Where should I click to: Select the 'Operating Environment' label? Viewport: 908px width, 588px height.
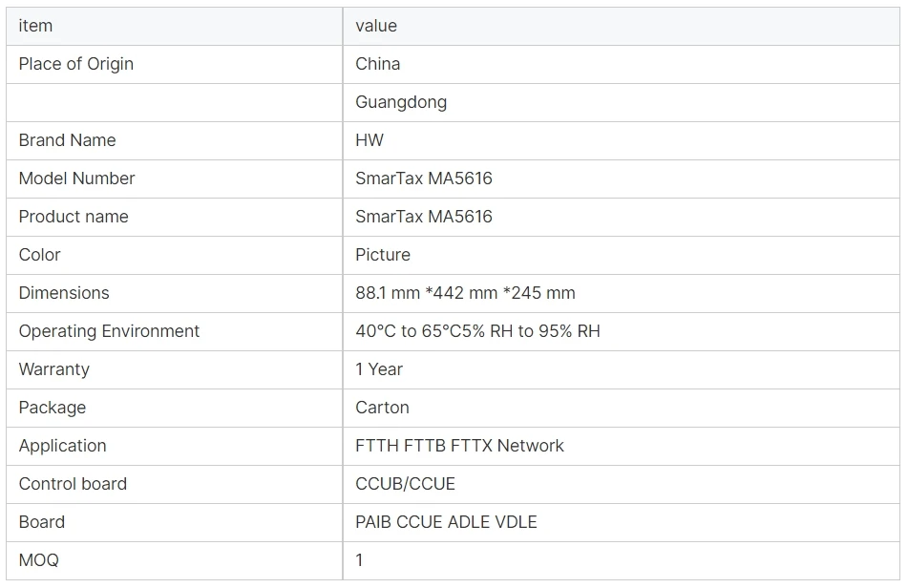pos(109,331)
